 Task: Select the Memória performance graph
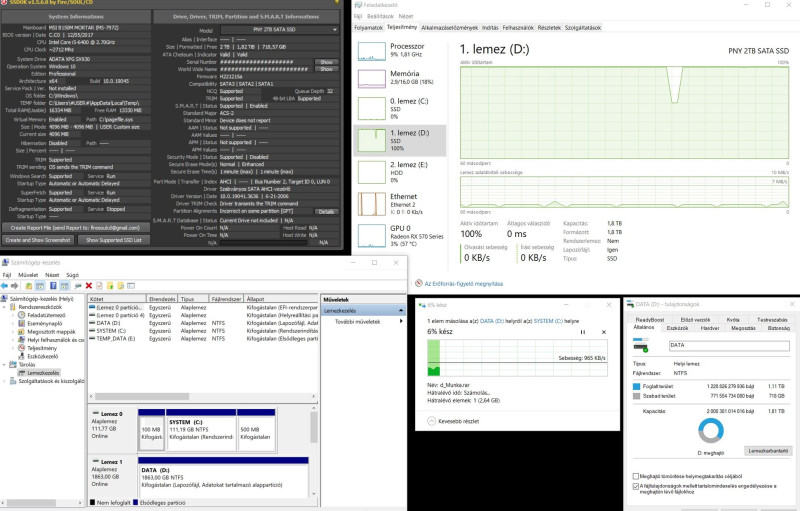point(371,79)
